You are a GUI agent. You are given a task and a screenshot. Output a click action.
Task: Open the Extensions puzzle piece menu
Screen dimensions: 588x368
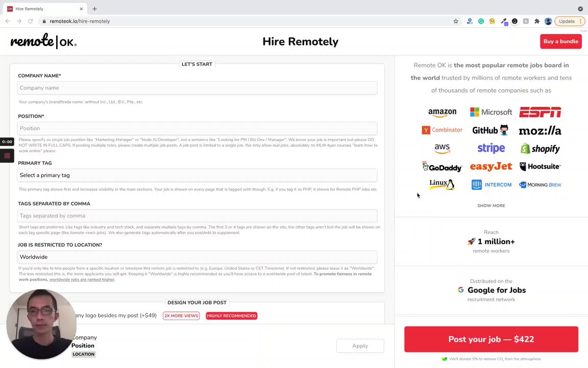[x=537, y=21]
